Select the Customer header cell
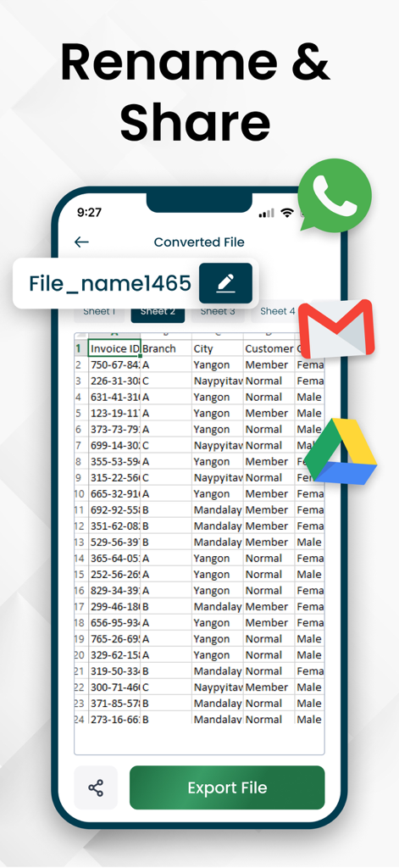399x868 pixels. (x=269, y=348)
